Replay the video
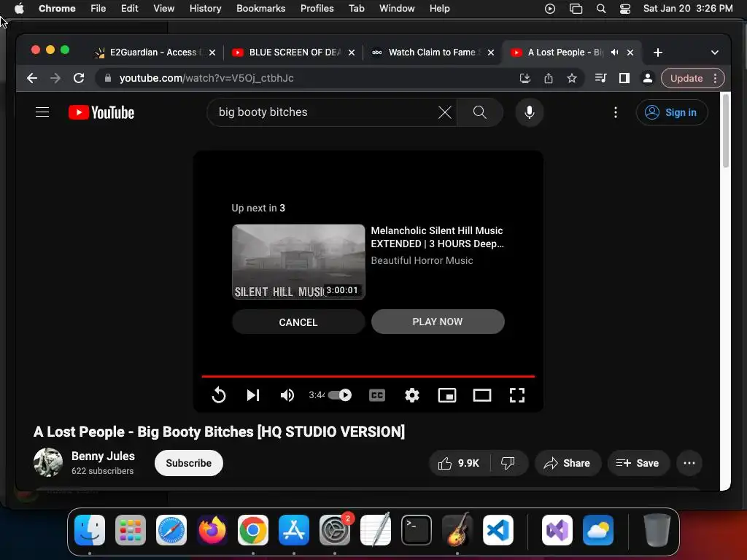This screenshot has width=747, height=560. click(x=218, y=395)
